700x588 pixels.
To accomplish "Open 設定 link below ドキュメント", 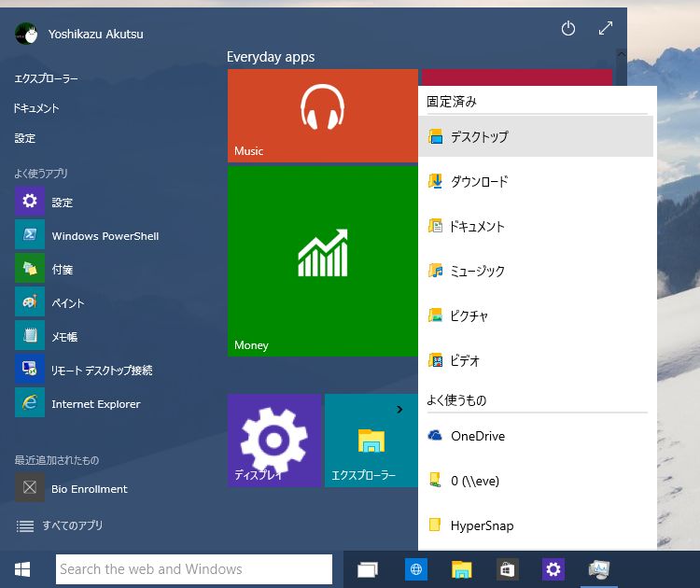I will point(24,138).
